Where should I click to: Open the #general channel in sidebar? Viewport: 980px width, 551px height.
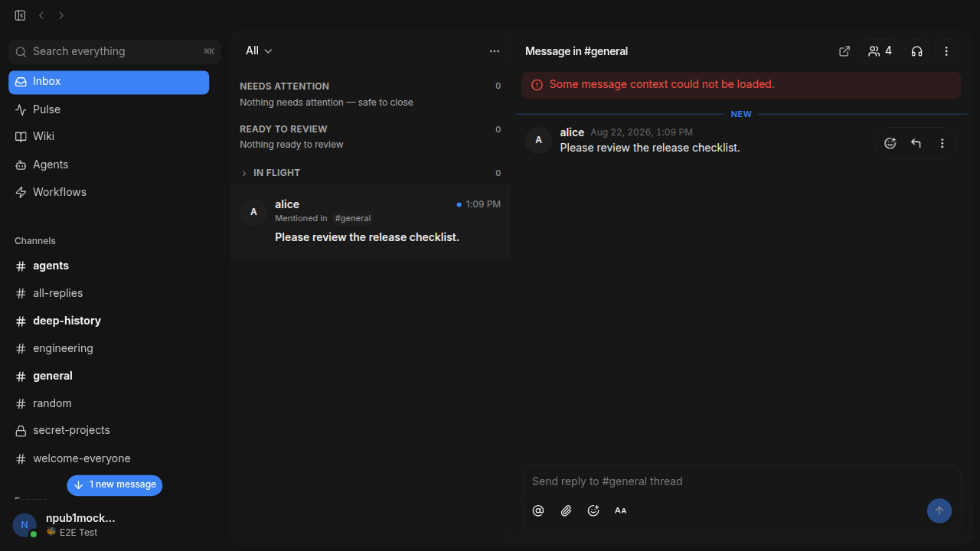click(x=109, y=376)
